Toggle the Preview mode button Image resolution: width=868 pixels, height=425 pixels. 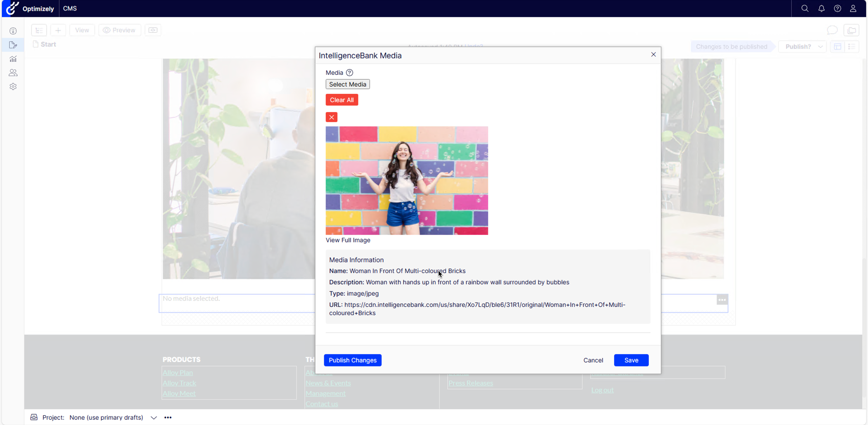click(x=119, y=30)
